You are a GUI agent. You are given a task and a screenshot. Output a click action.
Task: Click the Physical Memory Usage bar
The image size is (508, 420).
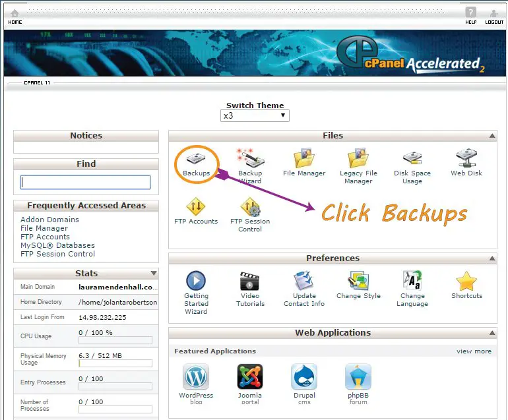click(115, 363)
